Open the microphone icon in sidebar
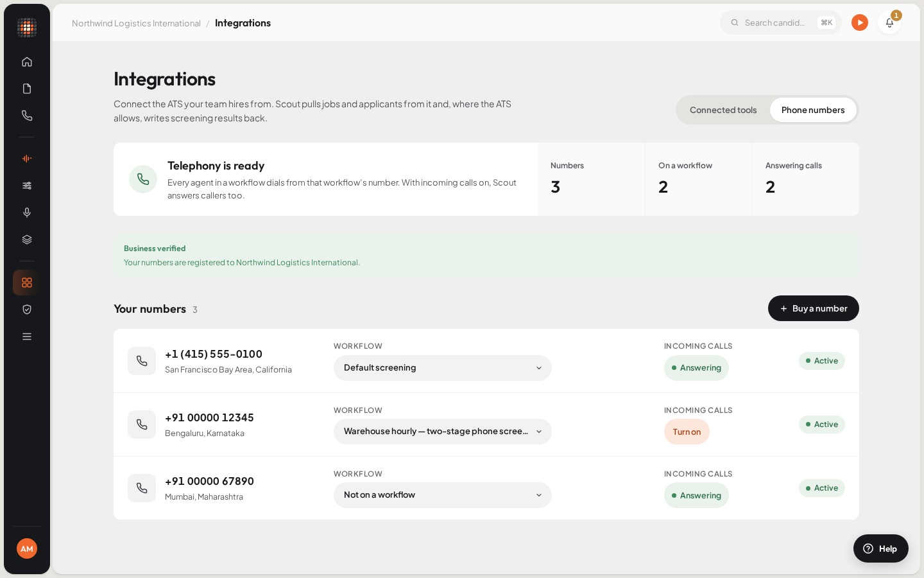924x578 pixels. click(x=27, y=213)
